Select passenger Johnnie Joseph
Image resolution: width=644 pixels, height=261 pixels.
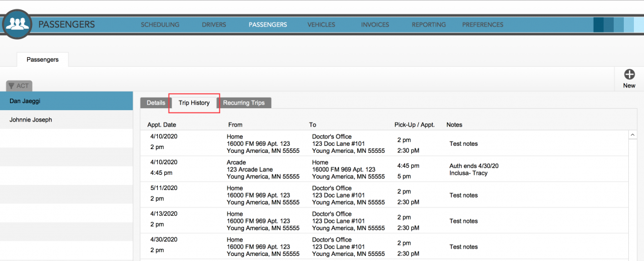coord(67,120)
